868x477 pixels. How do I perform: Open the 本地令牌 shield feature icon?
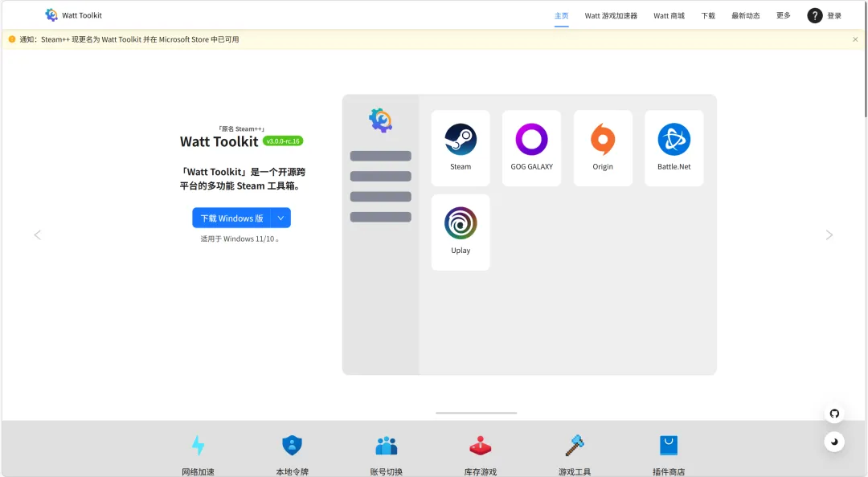pyautogui.click(x=293, y=446)
